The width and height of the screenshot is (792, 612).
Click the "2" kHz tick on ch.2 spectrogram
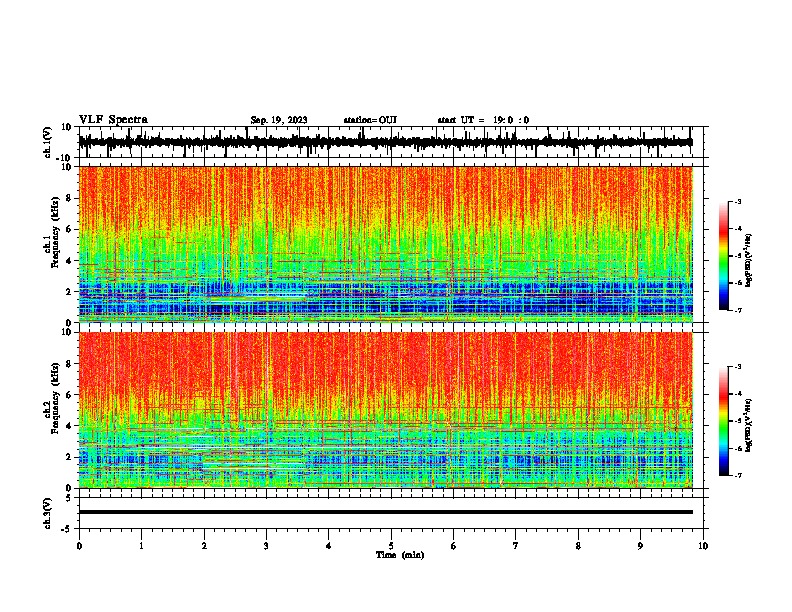[x=70, y=457]
